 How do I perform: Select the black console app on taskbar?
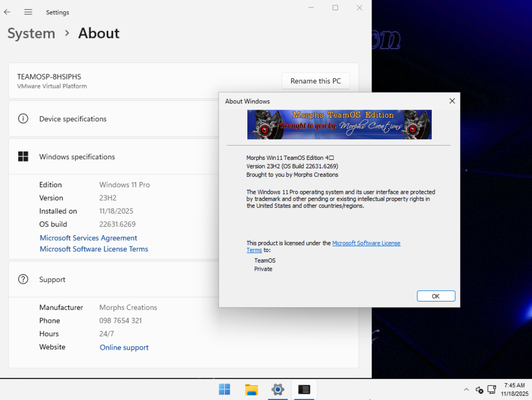point(304,390)
